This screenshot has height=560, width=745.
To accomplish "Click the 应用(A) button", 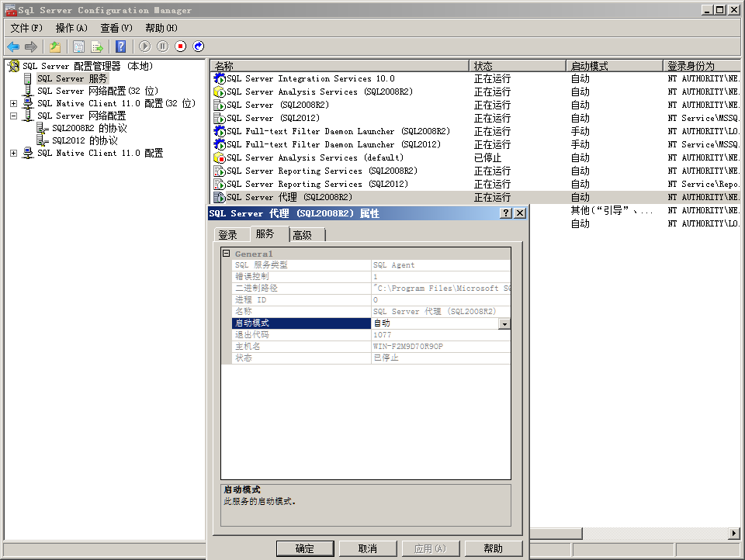I will coord(431,548).
